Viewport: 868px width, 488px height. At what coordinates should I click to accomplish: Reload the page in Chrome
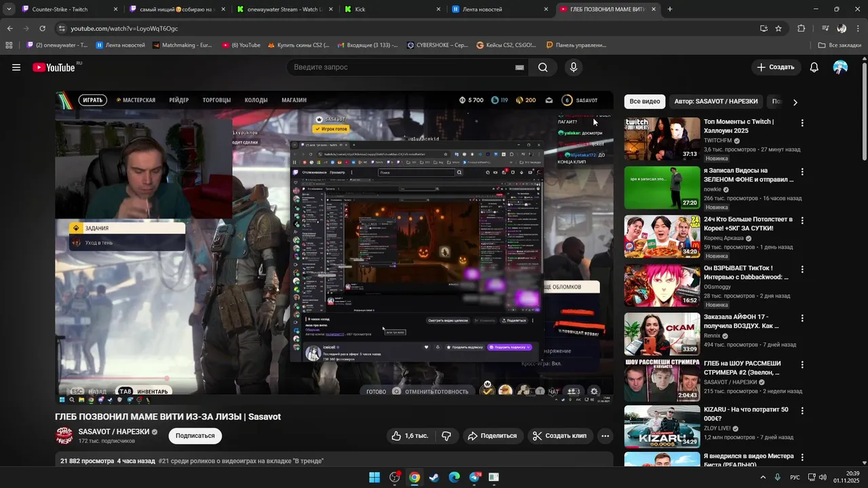42,28
